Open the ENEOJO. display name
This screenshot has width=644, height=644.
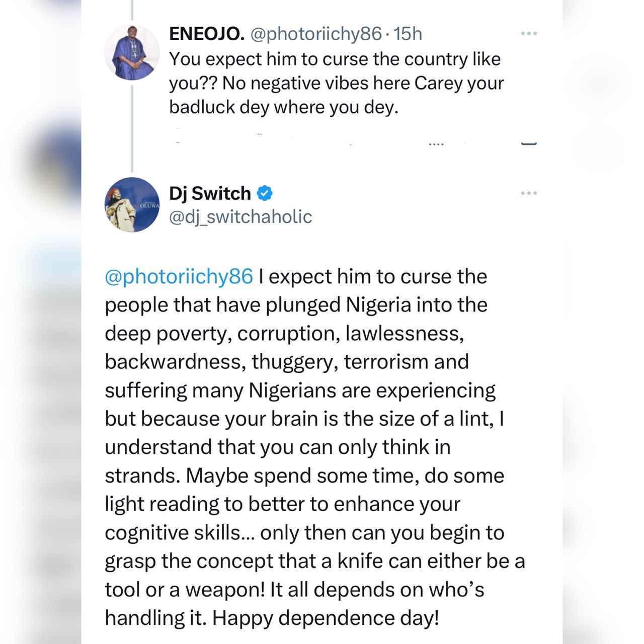207,34
